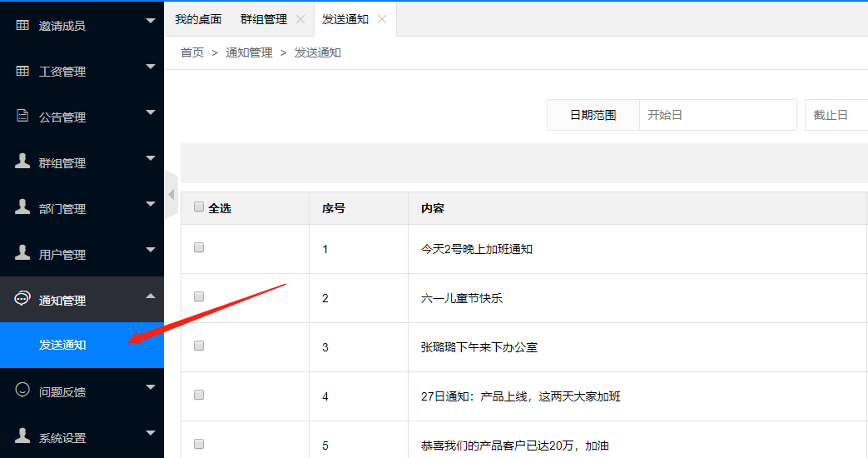Click the person icon beside 部门管理
Screen dimensions: 868x458
pyautogui.click(x=22, y=207)
